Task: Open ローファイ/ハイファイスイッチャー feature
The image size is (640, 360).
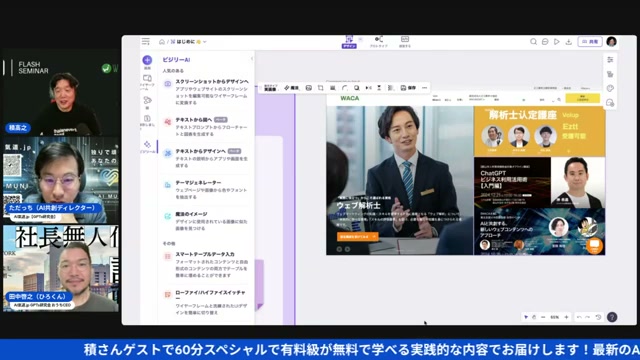Action: [x=206, y=302]
